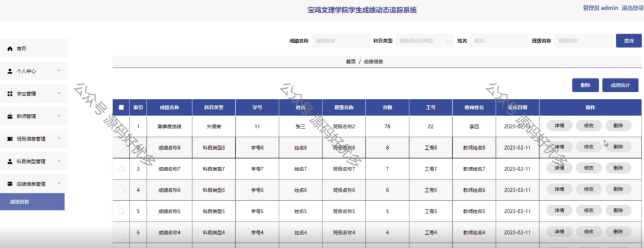The height and width of the screenshot is (248, 644).
Task: Click 修改 for the 某季度成绩 row
Action: tap(589, 125)
